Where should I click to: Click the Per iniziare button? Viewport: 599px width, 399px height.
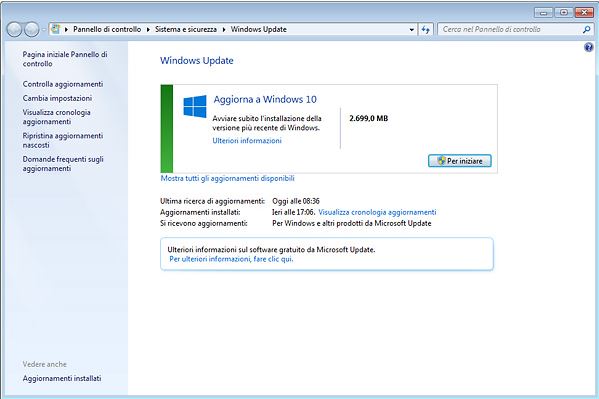460,161
